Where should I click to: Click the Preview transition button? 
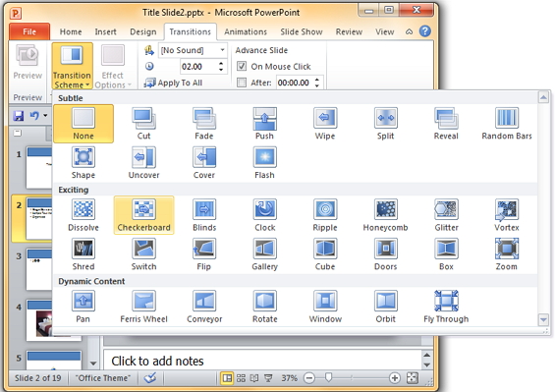pyautogui.click(x=28, y=62)
